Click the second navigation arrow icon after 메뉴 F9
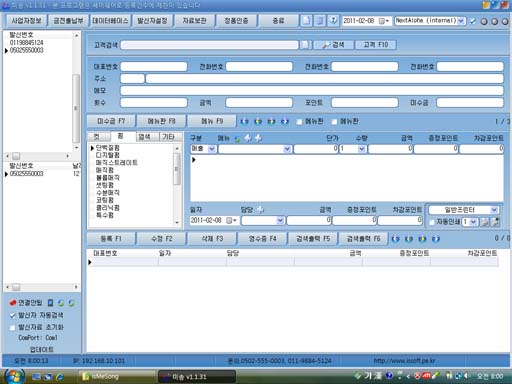The height and width of the screenshot is (384, 512). point(258,121)
